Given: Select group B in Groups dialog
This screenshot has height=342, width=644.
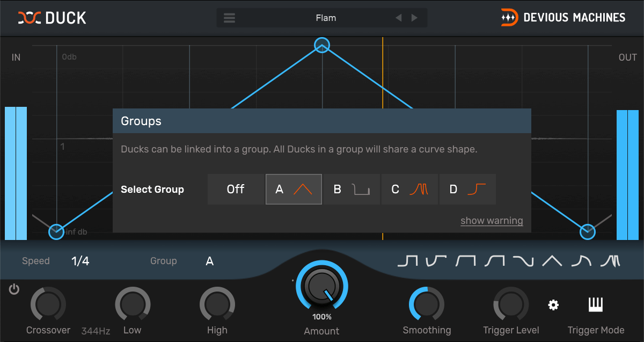Looking at the screenshot, I should pyautogui.click(x=352, y=190).
